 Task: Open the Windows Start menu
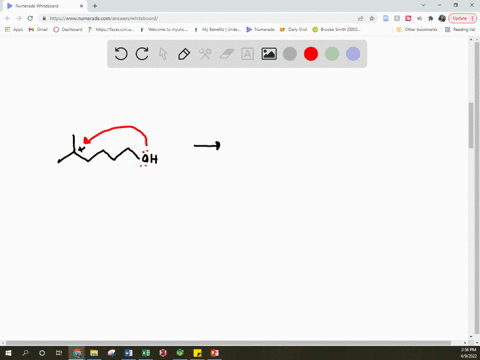click(8, 353)
